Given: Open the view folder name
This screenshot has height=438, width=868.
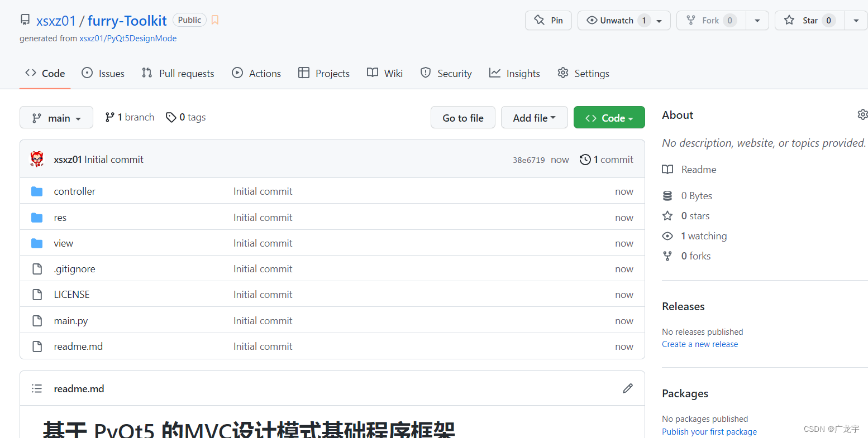Looking at the screenshot, I should 64,243.
